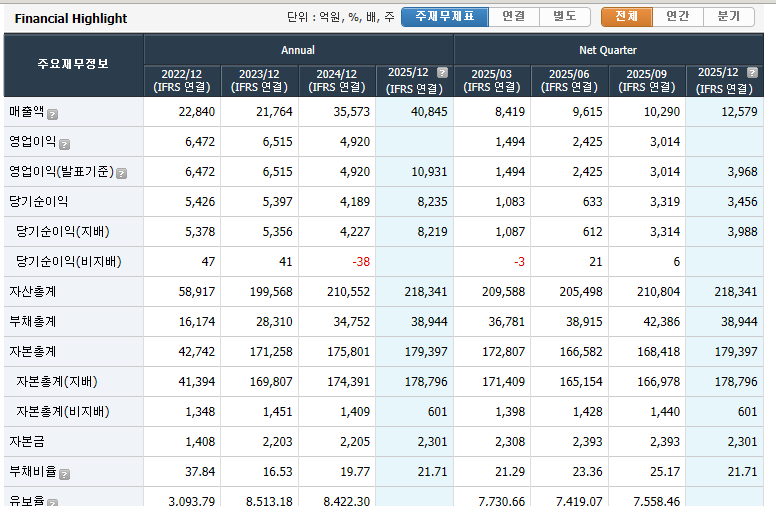The image size is (776, 506).
Task: Click the 2025/06 quarter column header
Action: 569,81
